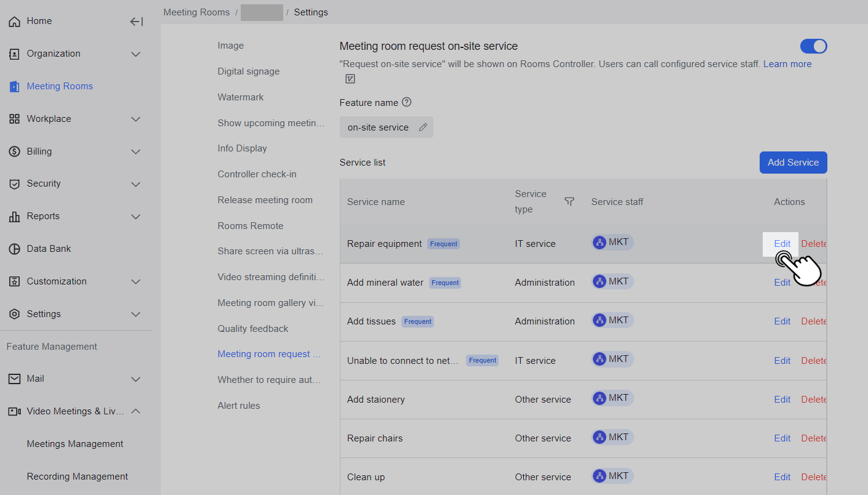Click the Customization star icon
868x495 pixels.
(14, 281)
